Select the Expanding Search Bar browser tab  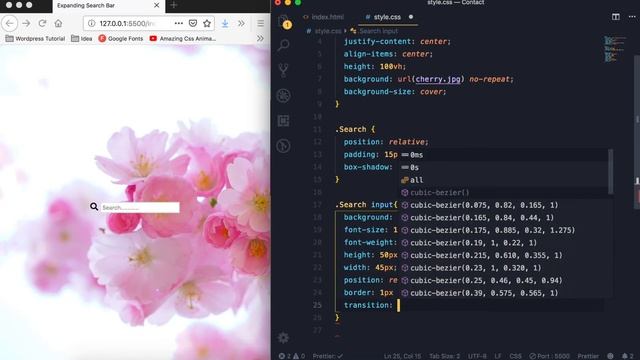coord(109,6)
